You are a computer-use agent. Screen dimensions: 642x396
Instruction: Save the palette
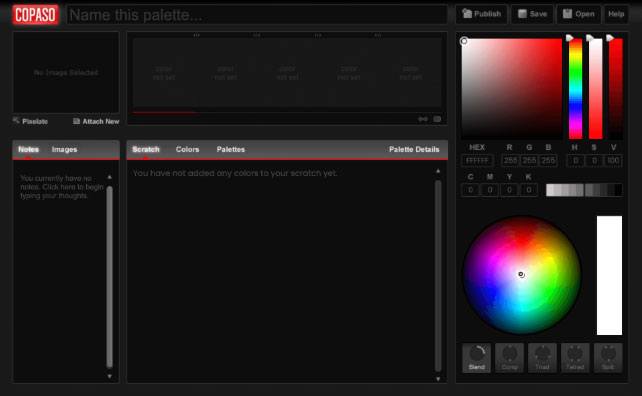tap(532, 14)
